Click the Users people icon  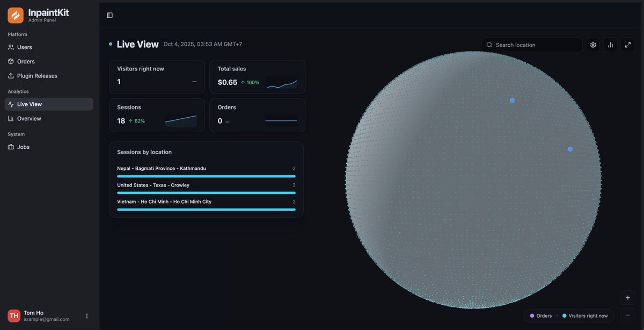[x=11, y=47]
